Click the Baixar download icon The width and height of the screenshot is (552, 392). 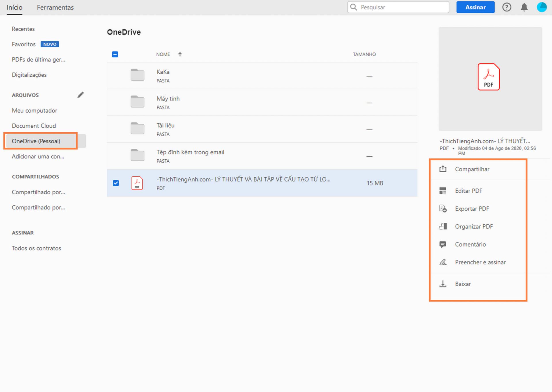[x=443, y=284]
